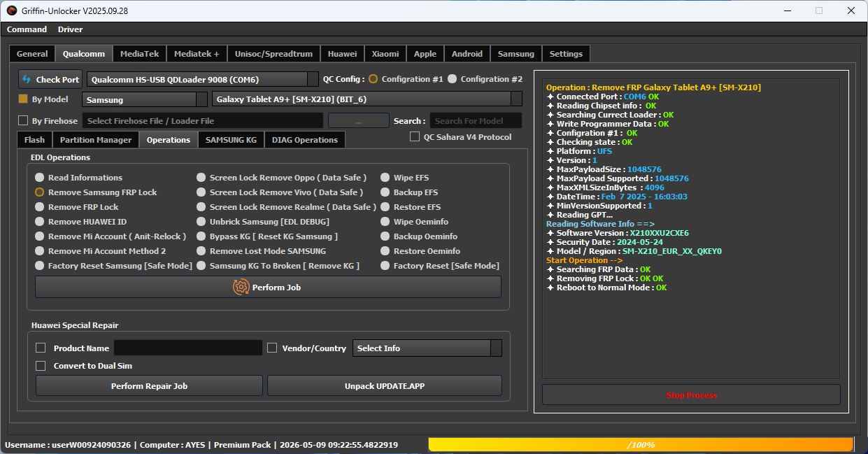Click the Griffin-Unlocker app logo icon

click(12, 10)
